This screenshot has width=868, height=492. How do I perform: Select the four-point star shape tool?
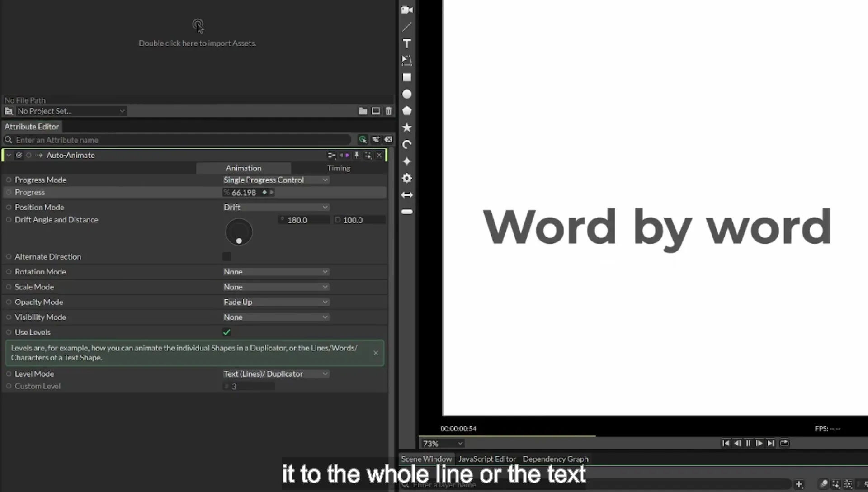407,161
